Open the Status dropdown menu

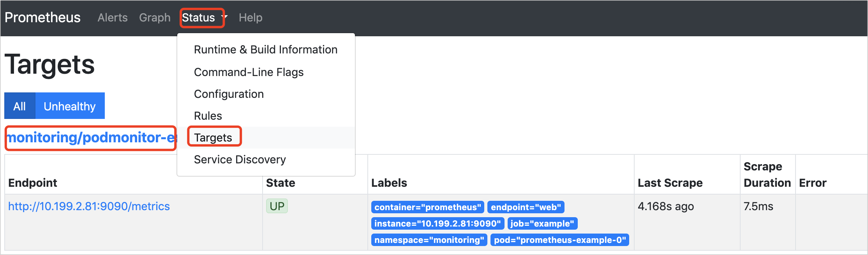(199, 18)
